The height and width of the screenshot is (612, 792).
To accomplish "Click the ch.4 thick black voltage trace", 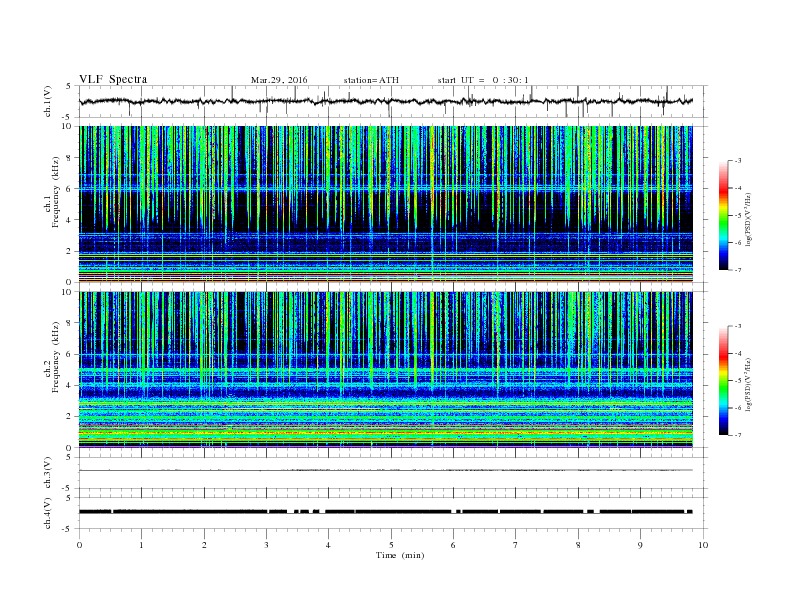I will coord(386,512).
